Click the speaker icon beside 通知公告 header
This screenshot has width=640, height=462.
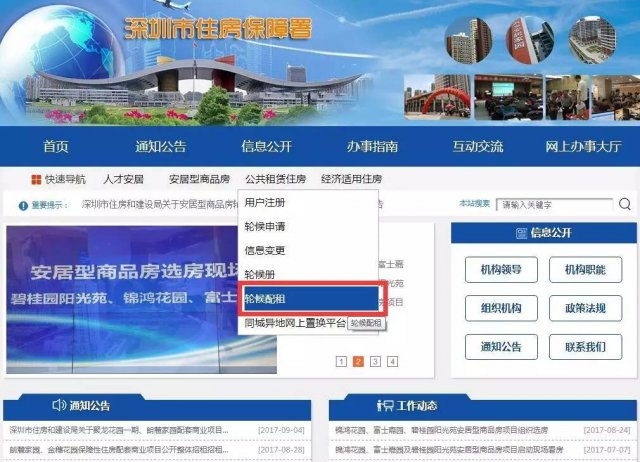point(59,405)
